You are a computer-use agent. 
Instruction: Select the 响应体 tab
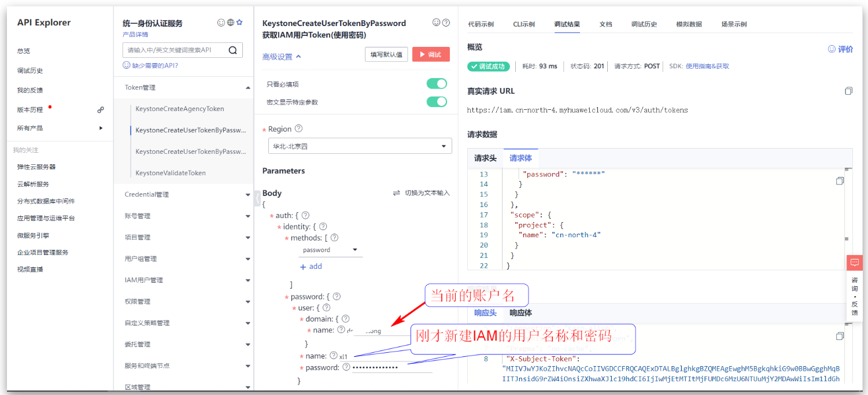[x=520, y=313]
